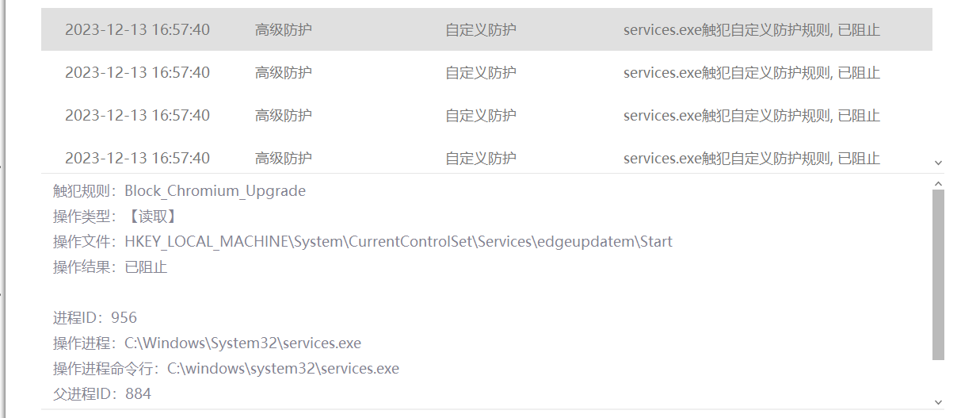This screenshot has height=418, width=980.
Task: Select the highlighted log entry's timestamp
Action: tap(137, 30)
